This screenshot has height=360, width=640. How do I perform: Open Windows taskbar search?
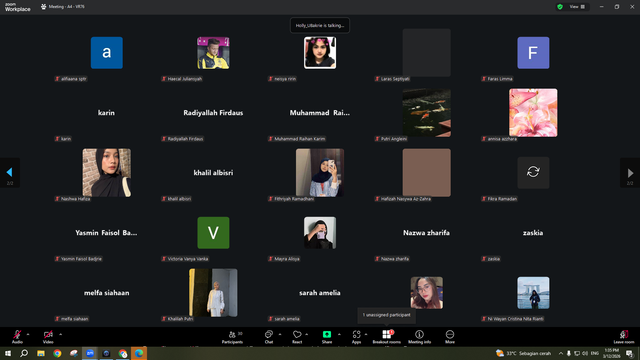coord(24,353)
